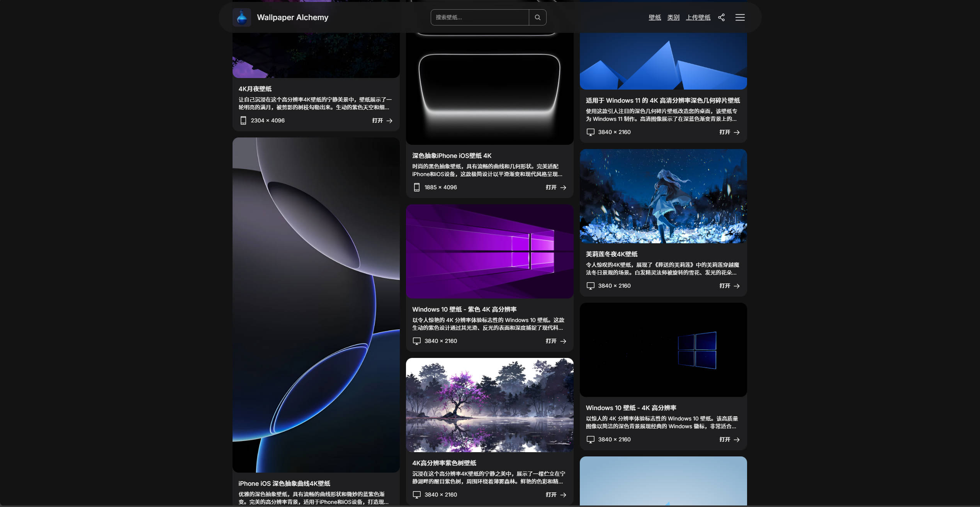980x507 pixels.
Task: Click description starting 沉浸在这个高分辨率4K壁纸的宁静之美
Action: (x=489, y=478)
